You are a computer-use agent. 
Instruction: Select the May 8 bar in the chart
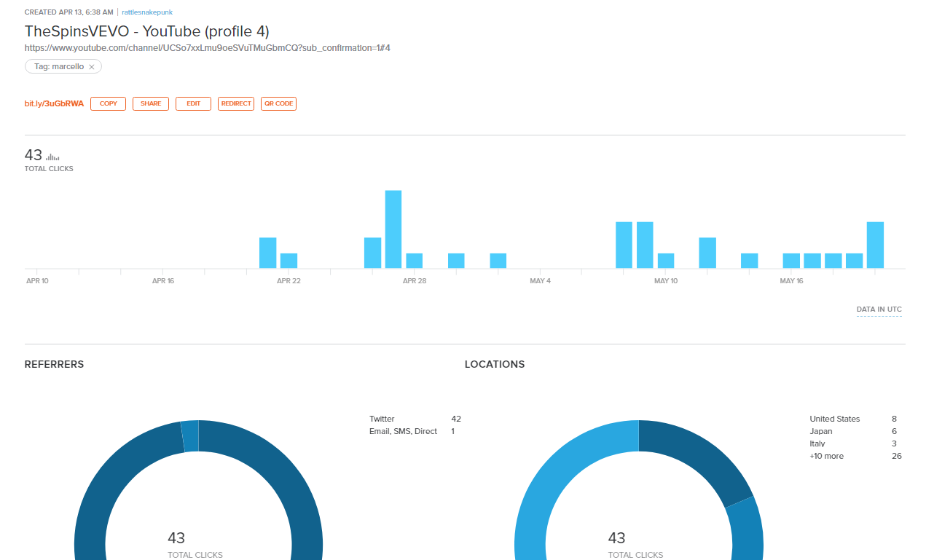pos(624,245)
